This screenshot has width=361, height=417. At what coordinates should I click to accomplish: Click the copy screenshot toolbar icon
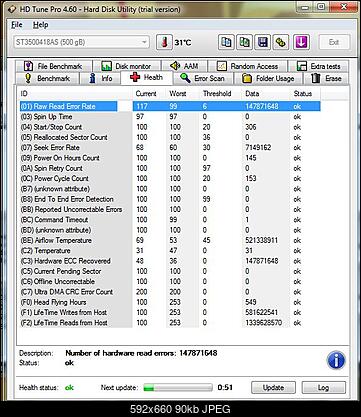[x=244, y=42]
